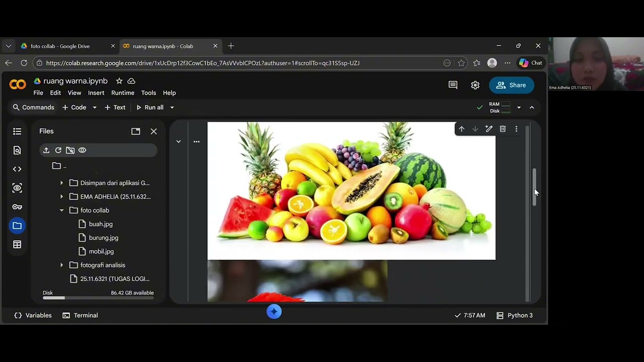Open Colab settings gear
Screen dimensions: 644x362
click(x=475, y=85)
